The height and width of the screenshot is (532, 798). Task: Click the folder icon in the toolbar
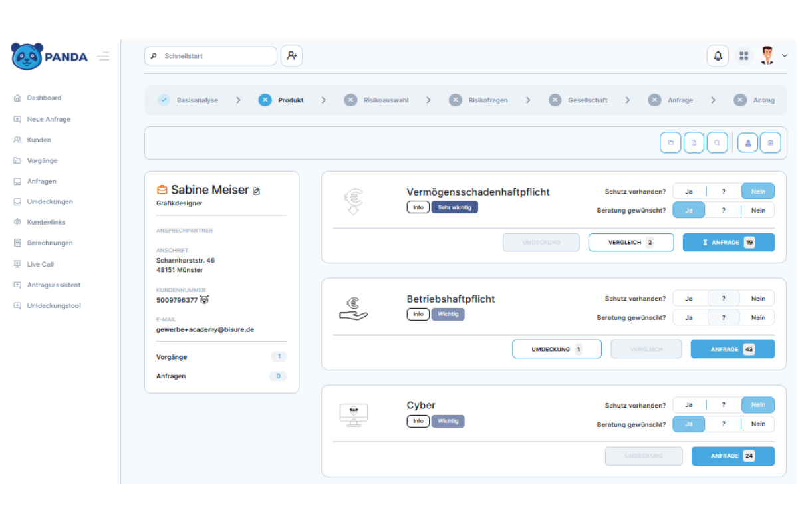(670, 143)
